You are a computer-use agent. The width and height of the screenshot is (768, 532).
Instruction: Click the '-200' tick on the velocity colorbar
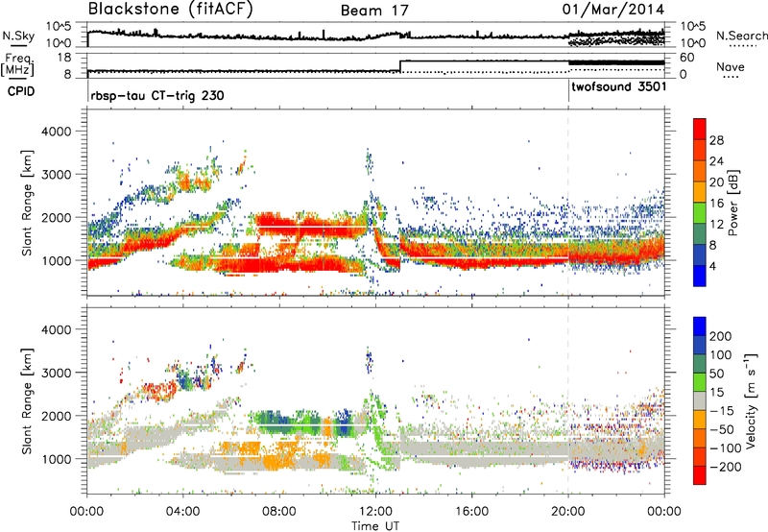724,467
